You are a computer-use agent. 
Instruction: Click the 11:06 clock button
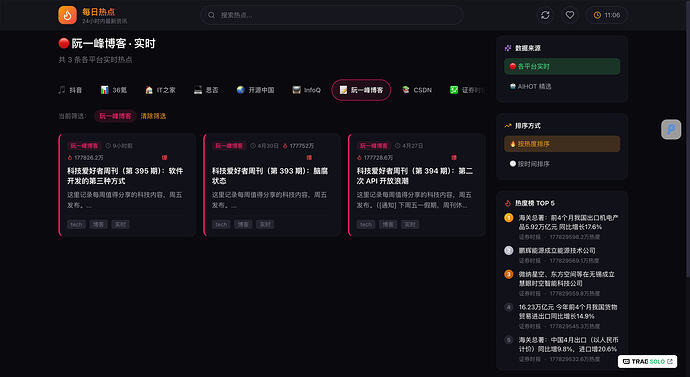606,15
